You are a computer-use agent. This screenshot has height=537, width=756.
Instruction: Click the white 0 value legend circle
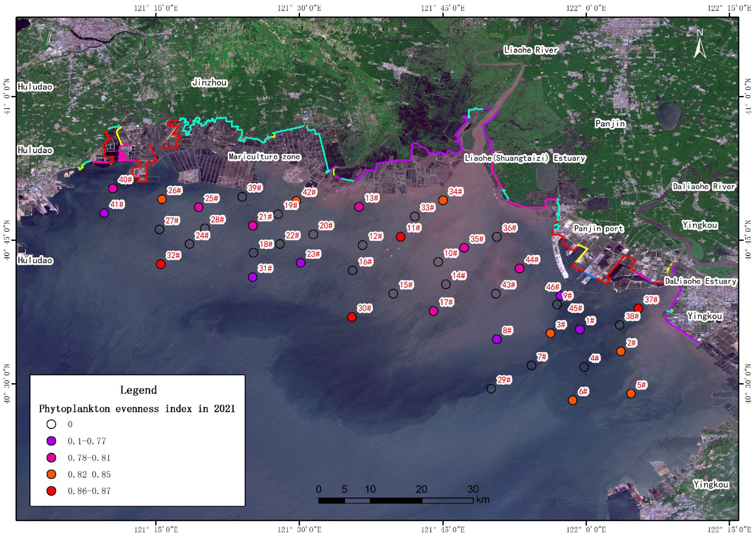[x=51, y=424]
